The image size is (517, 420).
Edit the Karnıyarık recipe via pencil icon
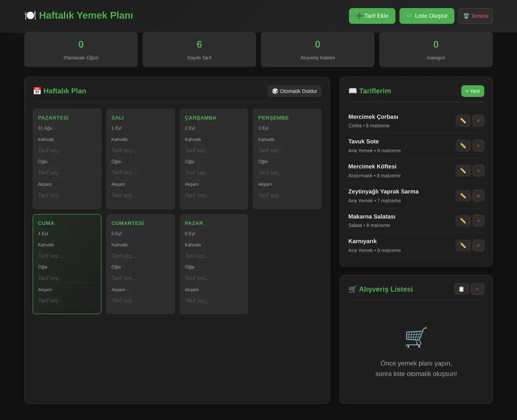463,246
